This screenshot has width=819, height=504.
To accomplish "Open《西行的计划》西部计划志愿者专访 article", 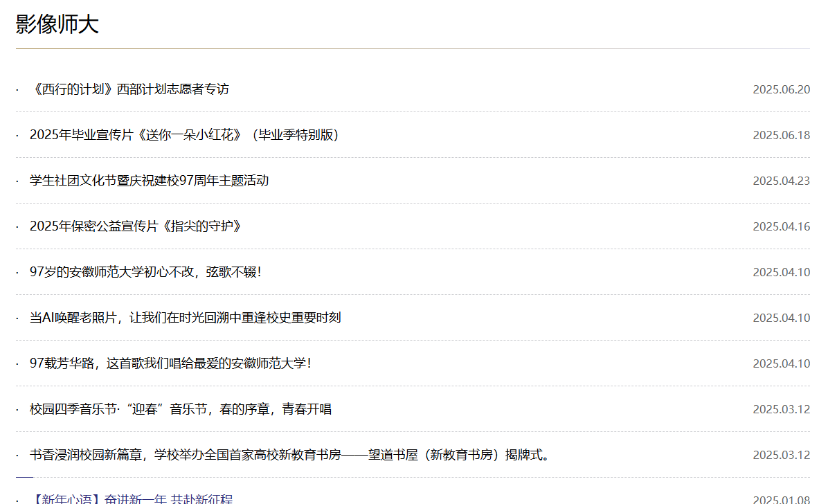I will point(129,89).
